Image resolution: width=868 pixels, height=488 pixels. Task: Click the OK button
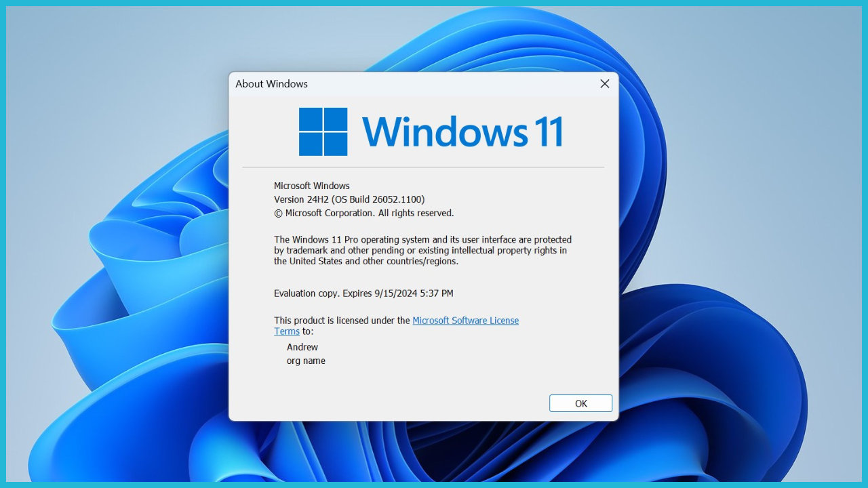[x=580, y=403]
